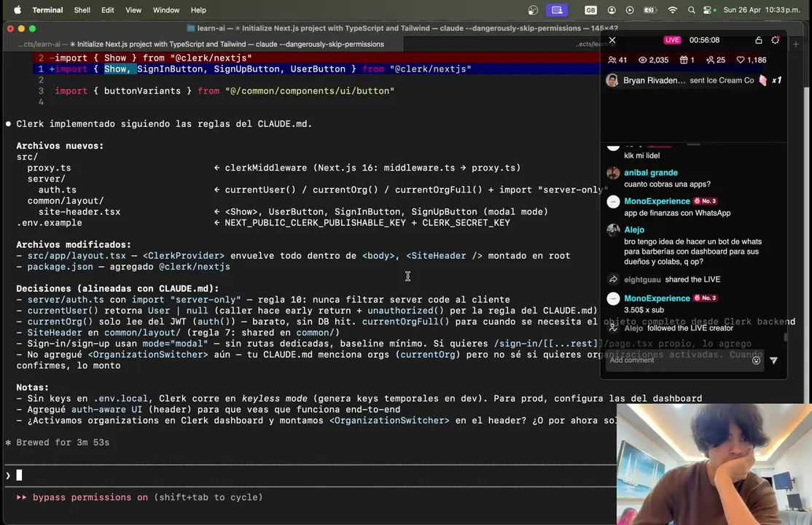
Task: Click the webcam video thumbnail
Action: [714, 464]
